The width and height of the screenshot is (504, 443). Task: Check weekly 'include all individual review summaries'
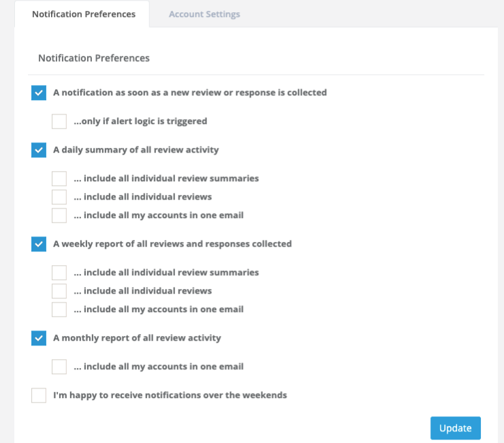click(x=59, y=273)
